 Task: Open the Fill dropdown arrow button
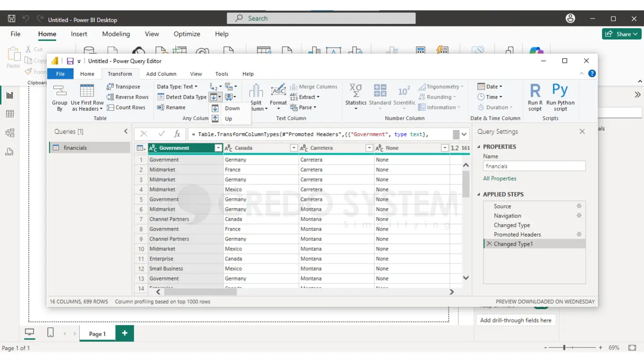point(216,97)
